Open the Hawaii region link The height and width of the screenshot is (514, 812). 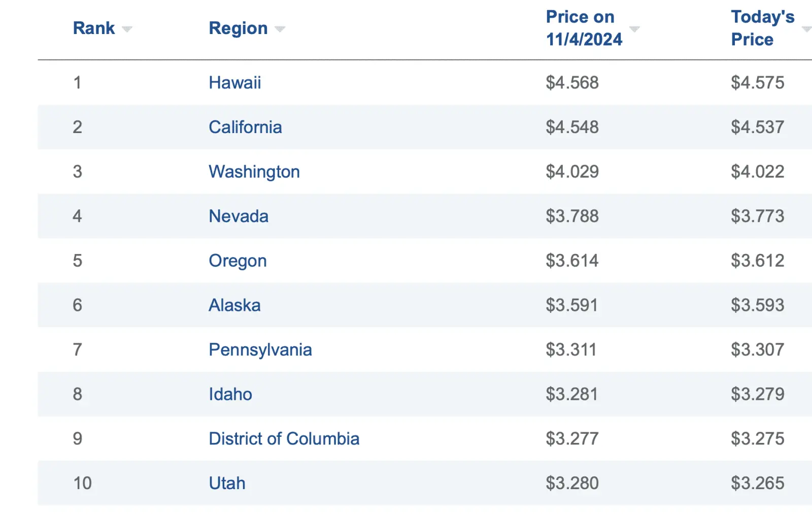click(234, 83)
